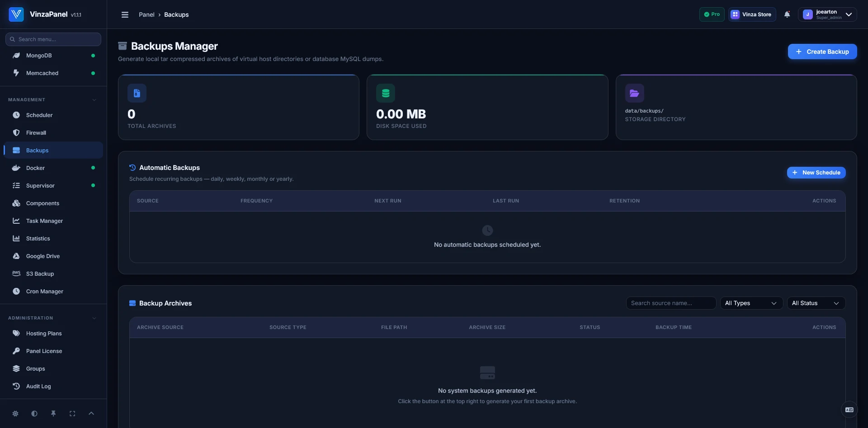Collapse the Administration section
Image resolution: width=868 pixels, height=428 pixels.
point(94,318)
